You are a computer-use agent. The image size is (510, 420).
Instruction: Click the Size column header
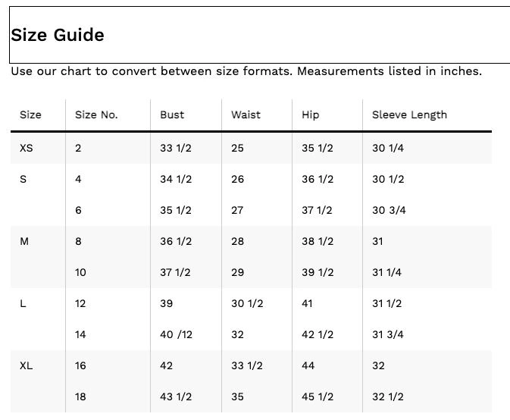pos(30,115)
